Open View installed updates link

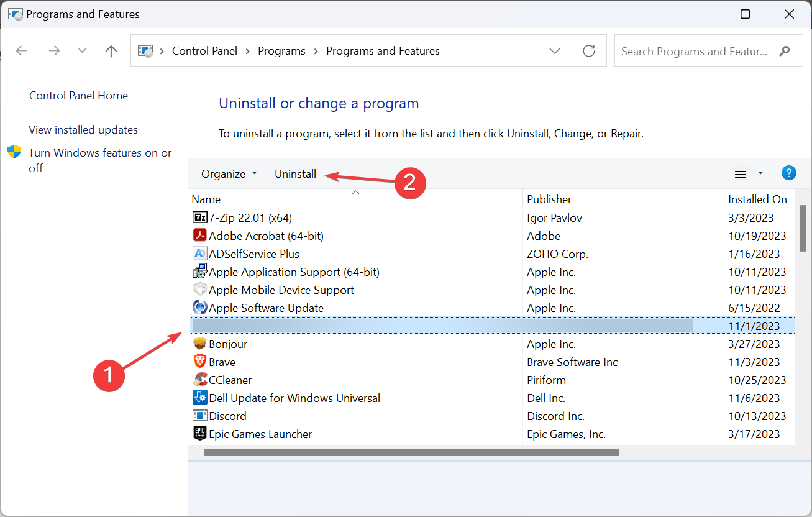(83, 129)
